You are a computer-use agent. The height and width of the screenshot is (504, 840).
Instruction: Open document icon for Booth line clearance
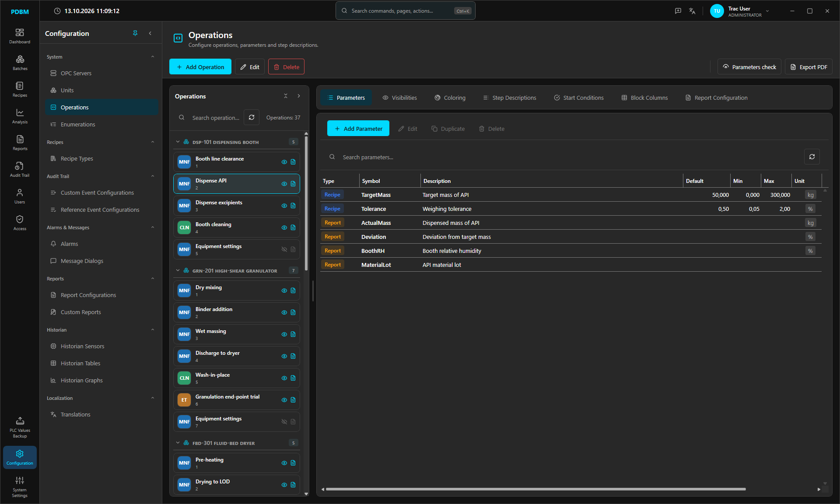click(x=293, y=162)
